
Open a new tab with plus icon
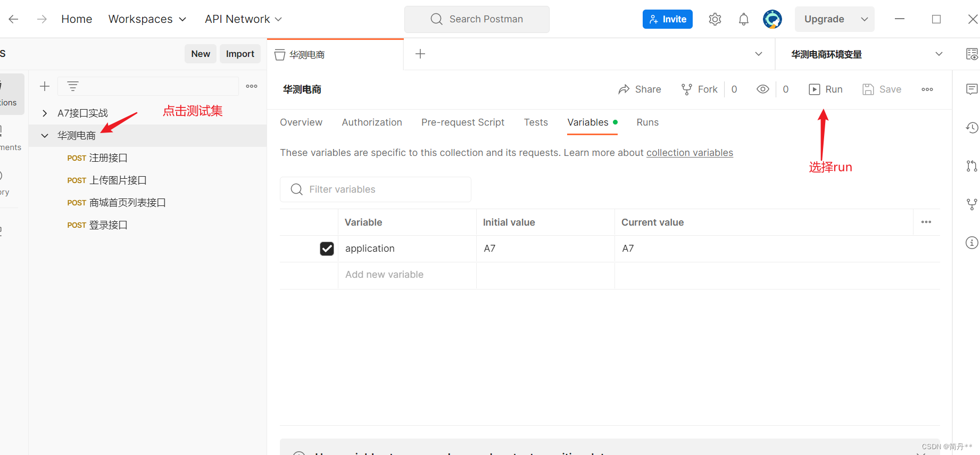pyautogui.click(x=420, y=54)
